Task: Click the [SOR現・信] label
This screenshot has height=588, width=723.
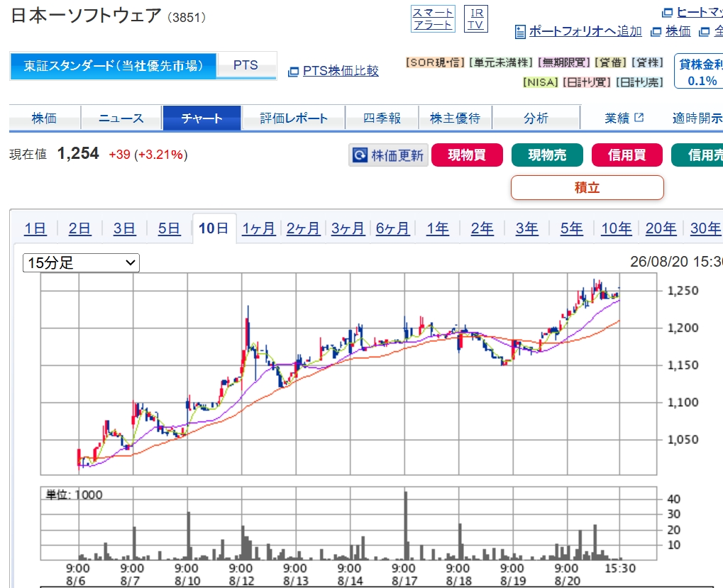Action: [435, 62]
